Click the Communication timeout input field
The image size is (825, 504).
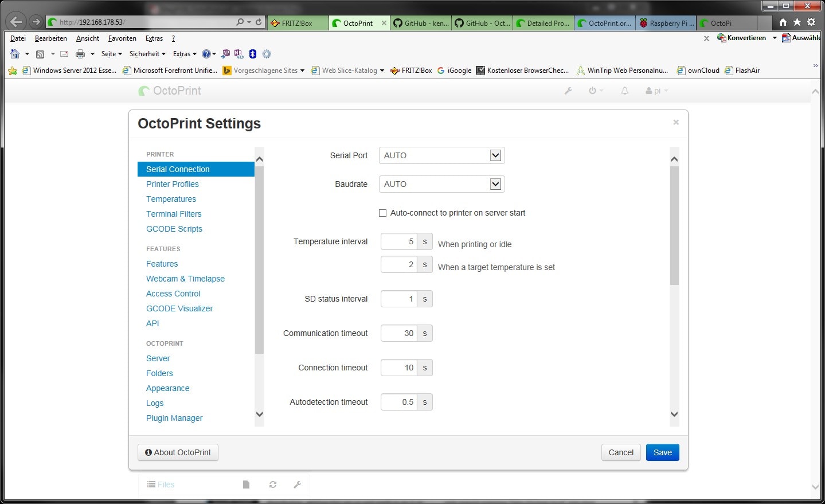[399, 333]
